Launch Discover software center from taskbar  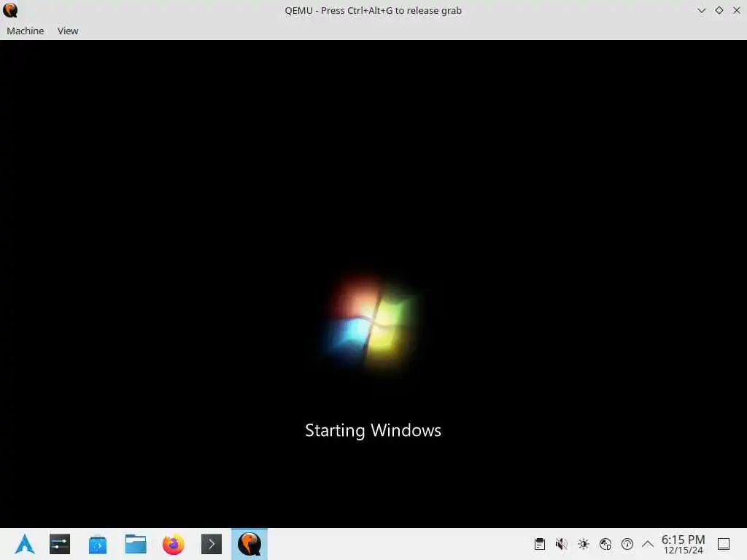tap(98, 544)
